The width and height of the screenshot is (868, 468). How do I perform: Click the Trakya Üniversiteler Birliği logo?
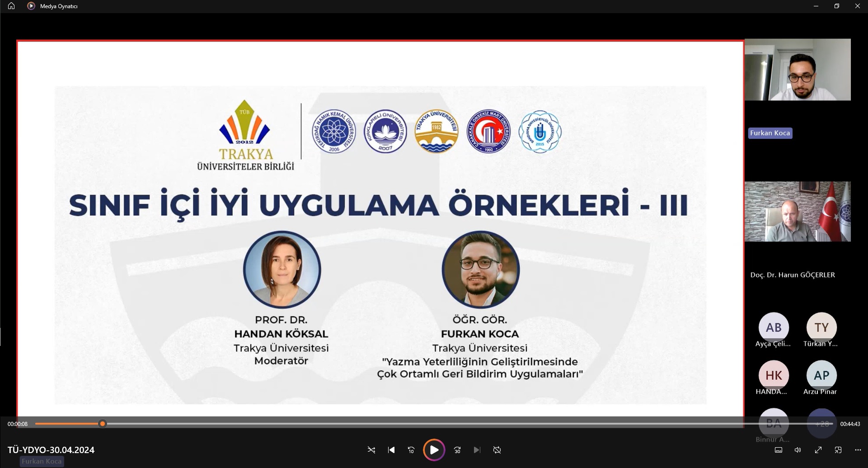pyautogui.click(x=245, y=135)
